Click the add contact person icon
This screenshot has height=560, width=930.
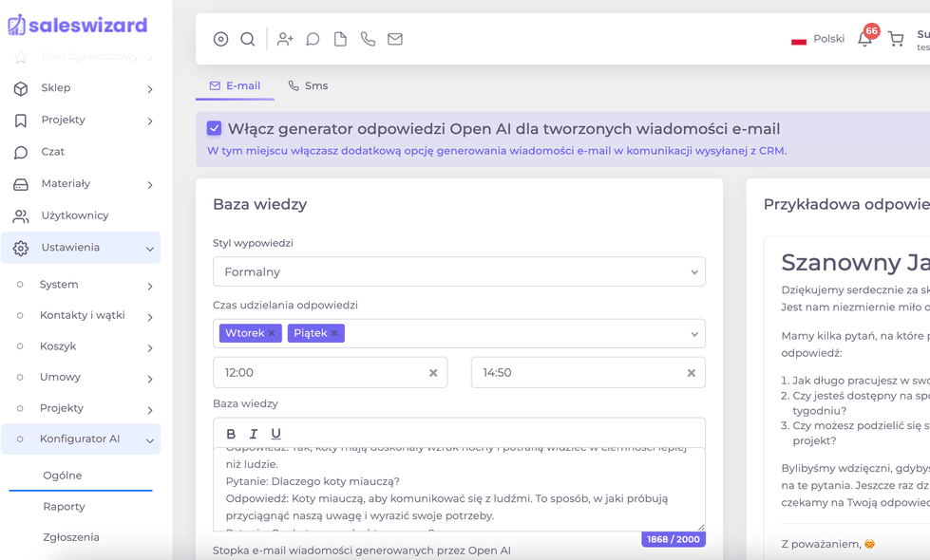point(285,39)
